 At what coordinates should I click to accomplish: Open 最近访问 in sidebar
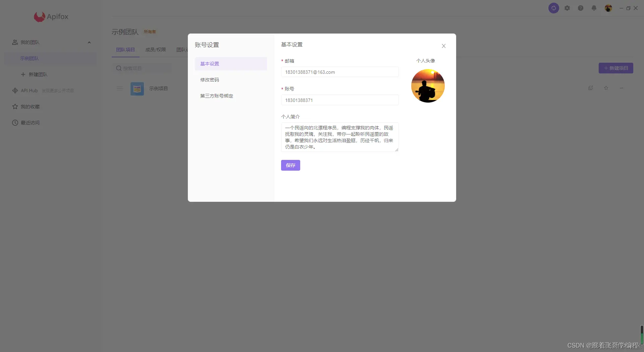pyautogui.click(x=30, y=123)
